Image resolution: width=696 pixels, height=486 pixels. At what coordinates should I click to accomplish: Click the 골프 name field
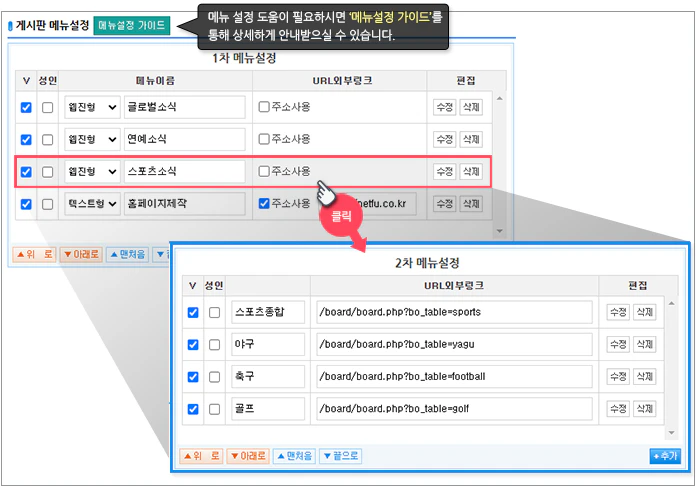coord(268,408)
